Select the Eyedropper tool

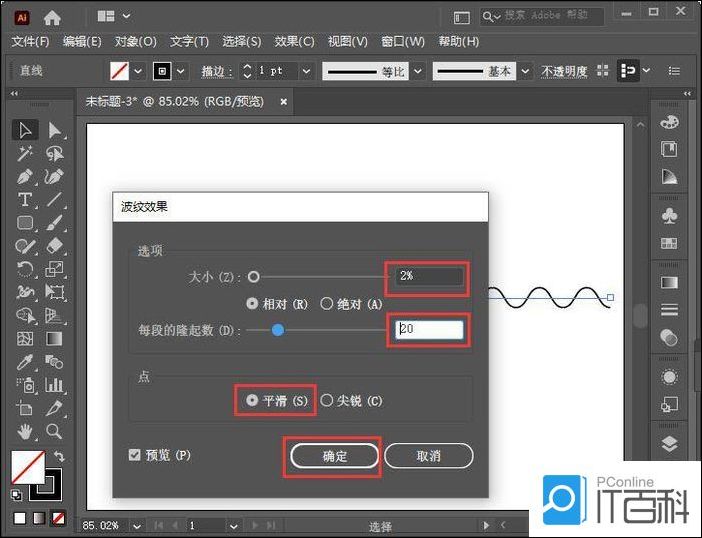pyautogui.click(x=25, y=362)
